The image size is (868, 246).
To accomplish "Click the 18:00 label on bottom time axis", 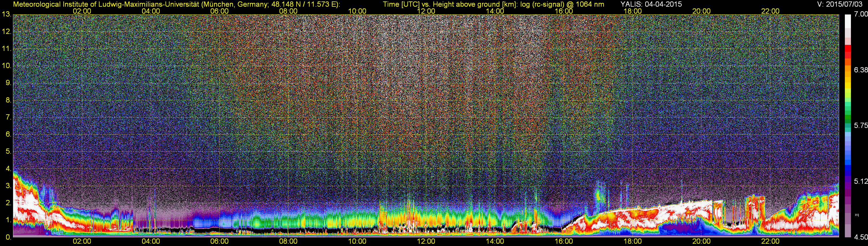I will tap(632, 241).
